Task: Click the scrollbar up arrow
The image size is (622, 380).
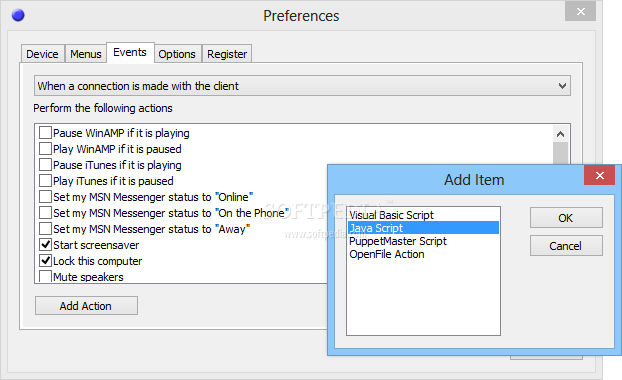Action: click(x=560, y=134)
